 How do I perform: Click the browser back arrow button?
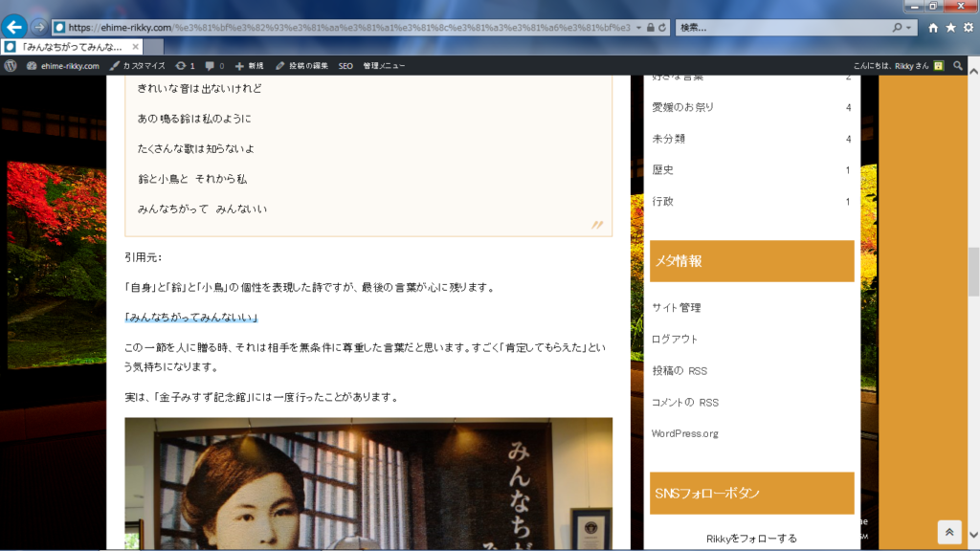click(15, 27)
